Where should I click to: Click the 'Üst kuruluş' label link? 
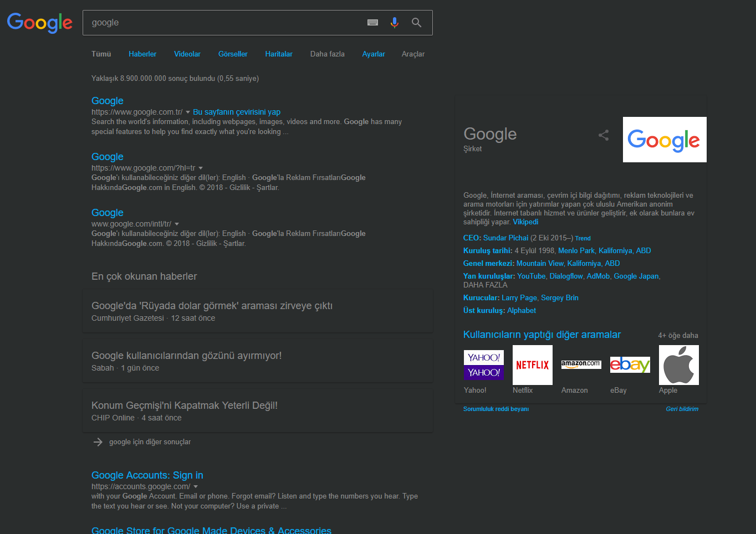pyautogui.click(x=484, y=311)
